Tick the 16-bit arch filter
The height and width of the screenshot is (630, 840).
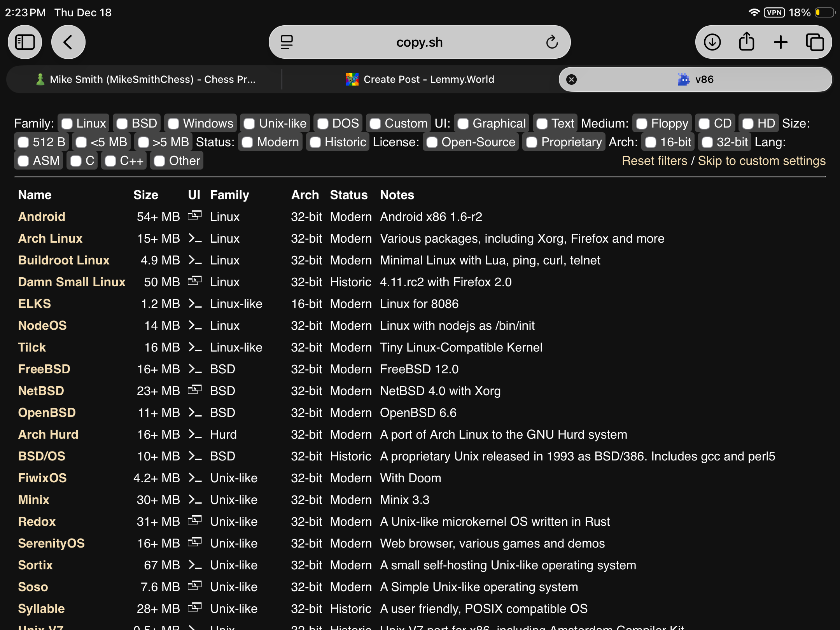(x=651, y=142)
